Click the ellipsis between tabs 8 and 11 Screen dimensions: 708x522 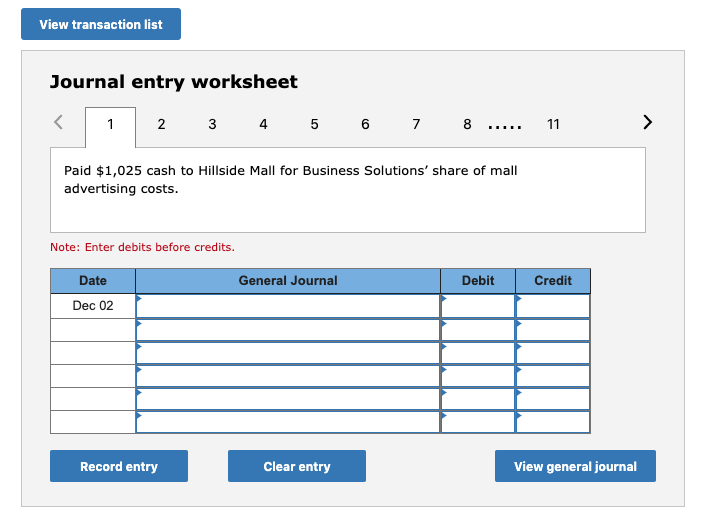pyautogui.click(x=505, y=127)
